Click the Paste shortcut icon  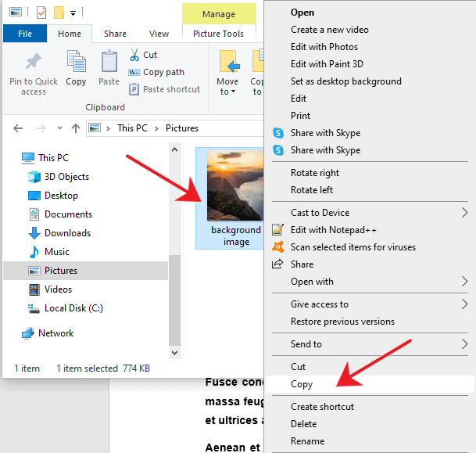pyautogui.click(x=134, y=89)
